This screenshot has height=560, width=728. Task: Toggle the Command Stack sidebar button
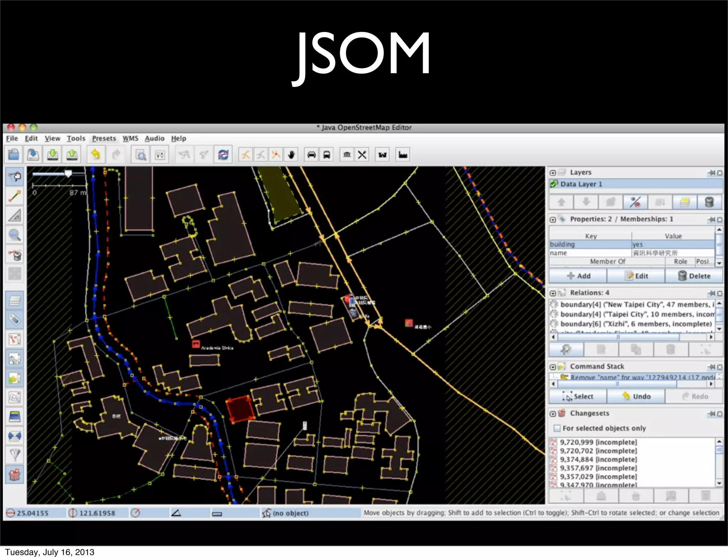[x=15, y=378]
